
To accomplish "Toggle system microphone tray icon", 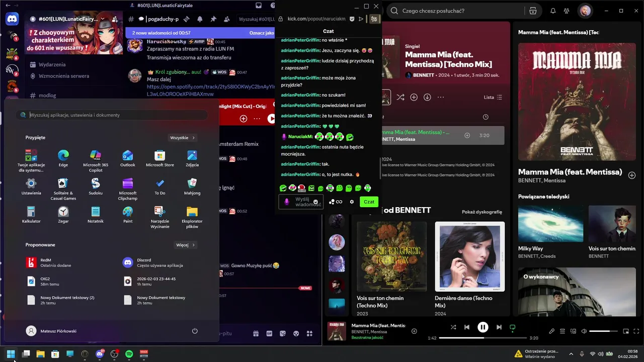I will point(582,354).
